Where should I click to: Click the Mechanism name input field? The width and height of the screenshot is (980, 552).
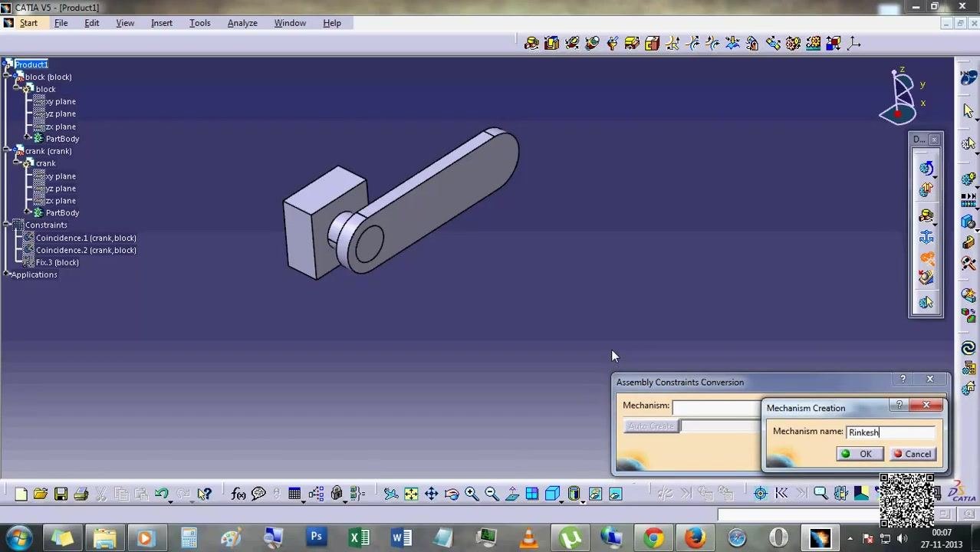pyautogui.click(x=891, y=432)
